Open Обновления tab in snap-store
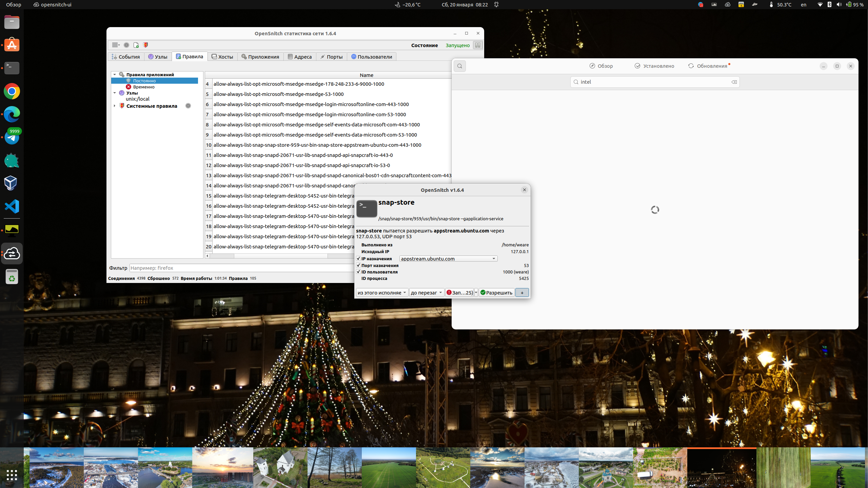 pos(709,66)
